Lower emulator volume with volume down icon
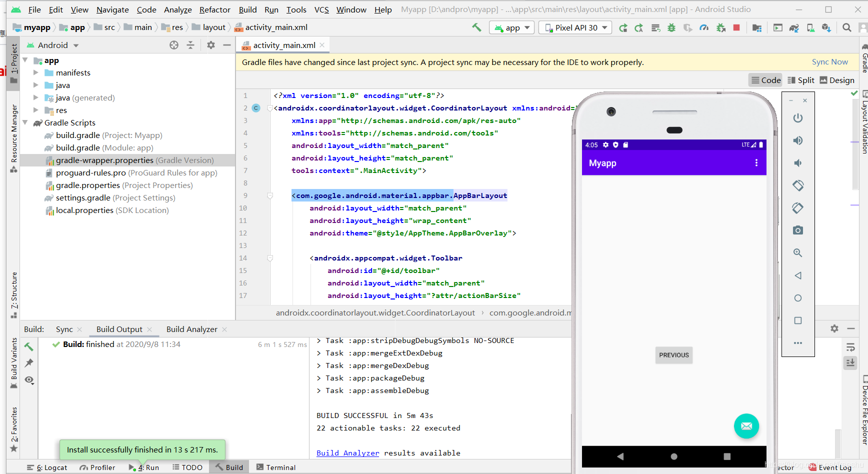The image size is (868, 474). (x=798, y=163)
